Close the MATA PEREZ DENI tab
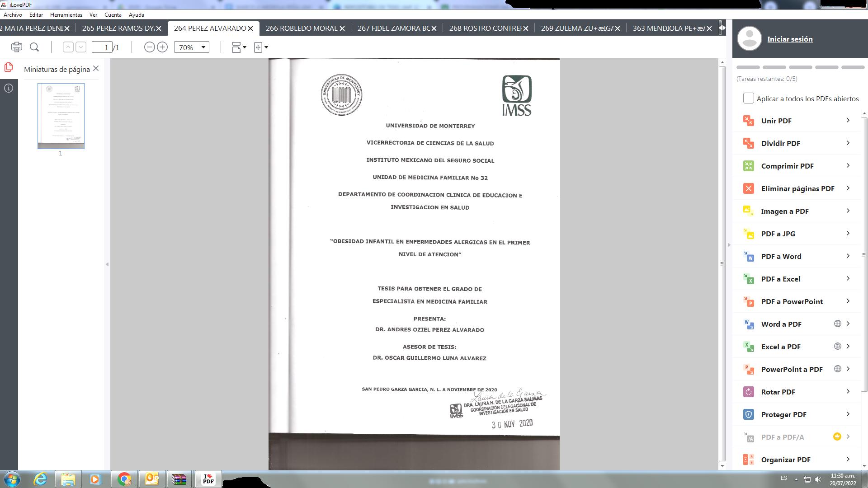868x488 pixels. (67, 28)
